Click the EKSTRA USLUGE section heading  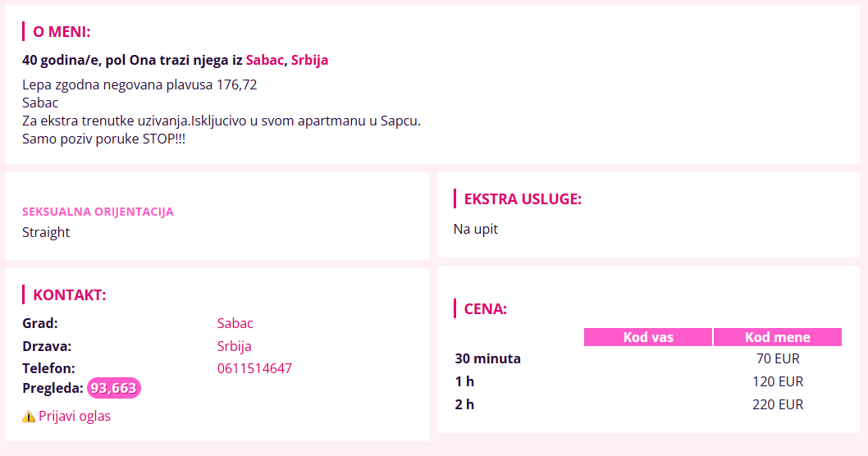pos(523,199)
